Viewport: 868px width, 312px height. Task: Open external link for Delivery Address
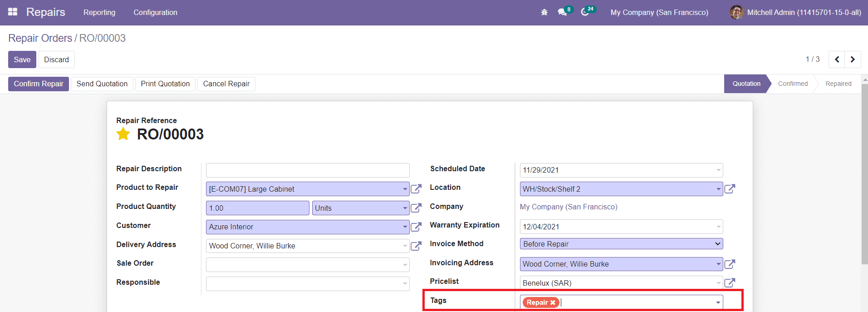tap(416, 246)
